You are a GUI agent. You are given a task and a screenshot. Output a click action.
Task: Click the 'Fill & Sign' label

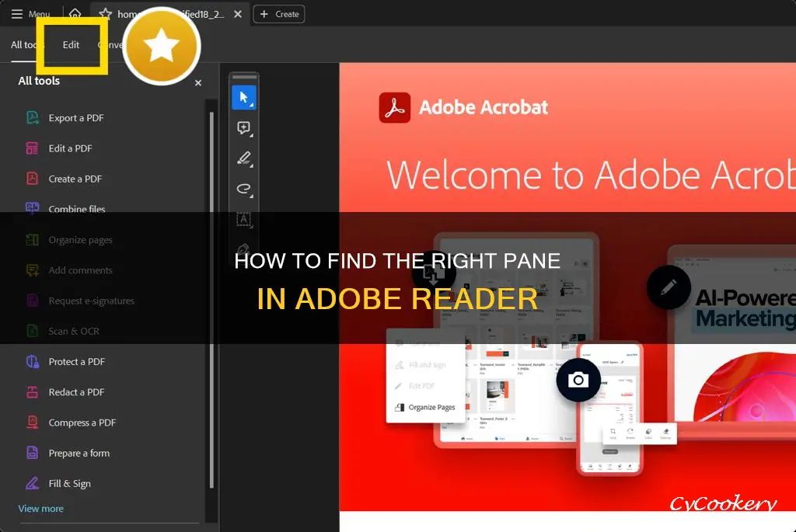[x=69, y=483]
